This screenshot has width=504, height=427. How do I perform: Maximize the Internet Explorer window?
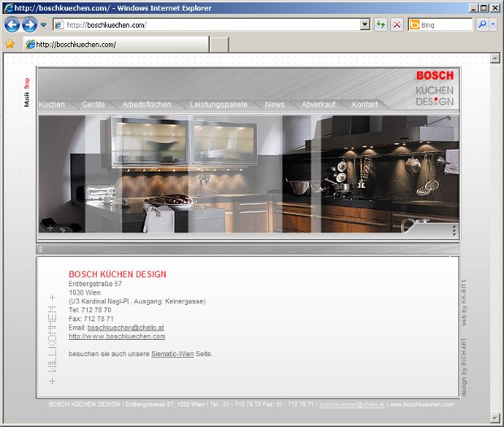point(484,7)
